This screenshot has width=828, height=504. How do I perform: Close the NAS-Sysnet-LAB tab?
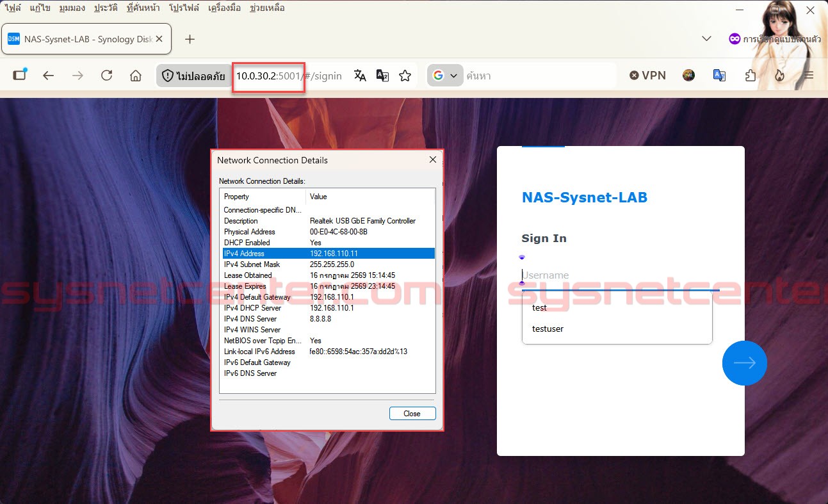tap(159, 39)
